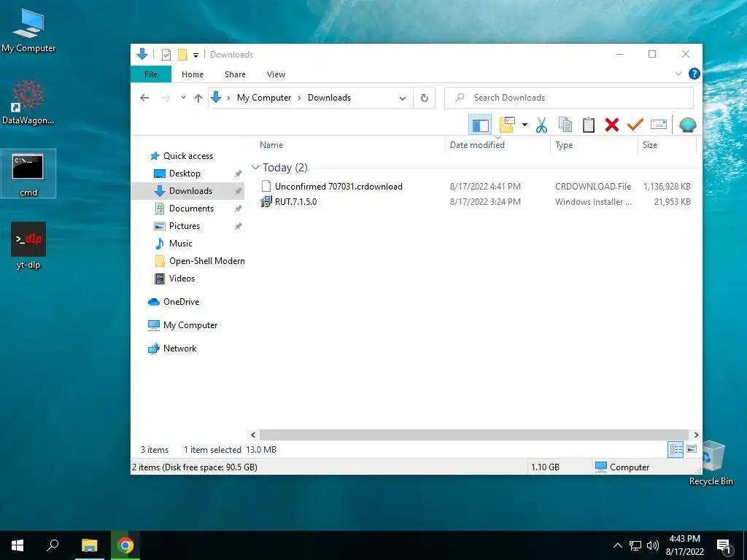The image size is (747, 560).
Task: Click the horizontal scrollbar right arrow
Action: coord(696,435)
